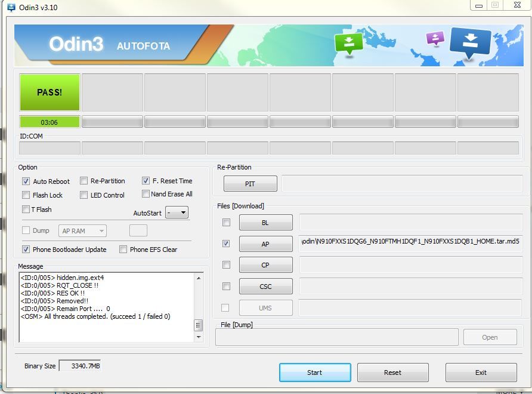Screen dimensions: 532x394
Task: Enable the LED Control checkbox
Action: [x=84, y=195]
